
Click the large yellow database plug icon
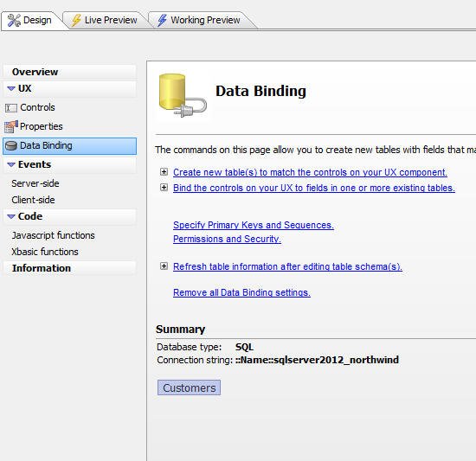coord(183,95)
